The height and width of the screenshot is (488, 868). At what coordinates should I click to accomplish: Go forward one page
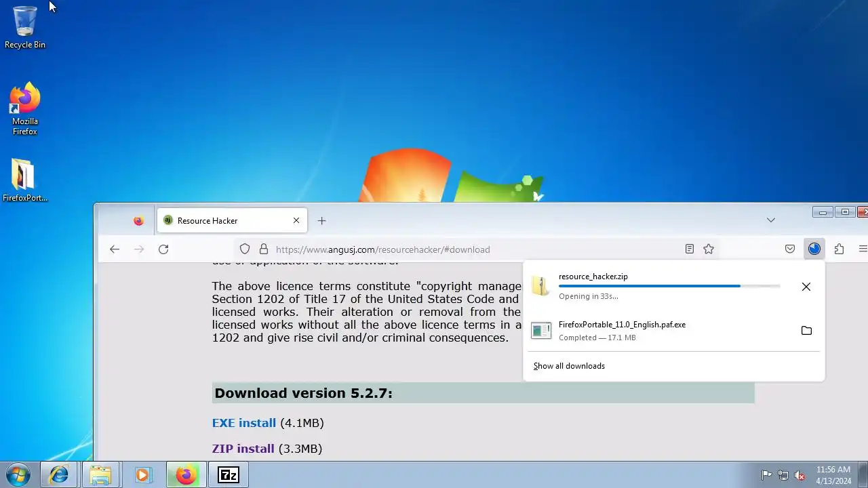pyautogui.click(x=139, y=249)
